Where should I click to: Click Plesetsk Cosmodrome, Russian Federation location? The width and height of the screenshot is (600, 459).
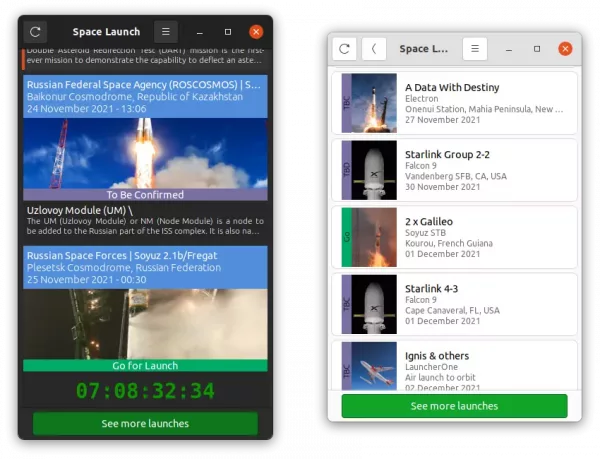124,268
